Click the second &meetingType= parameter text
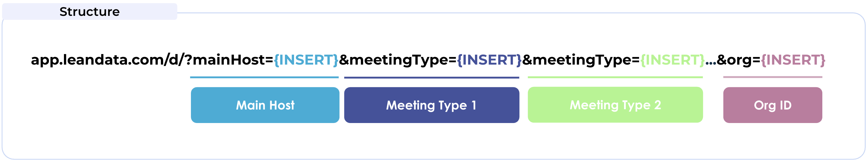Image resolution: width=868 pixels, height=165 pixels. [x=581, y=60]
